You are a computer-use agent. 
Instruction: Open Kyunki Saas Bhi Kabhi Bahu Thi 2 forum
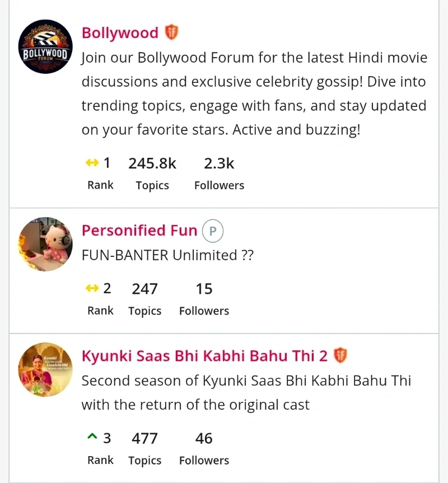(204, 356)
